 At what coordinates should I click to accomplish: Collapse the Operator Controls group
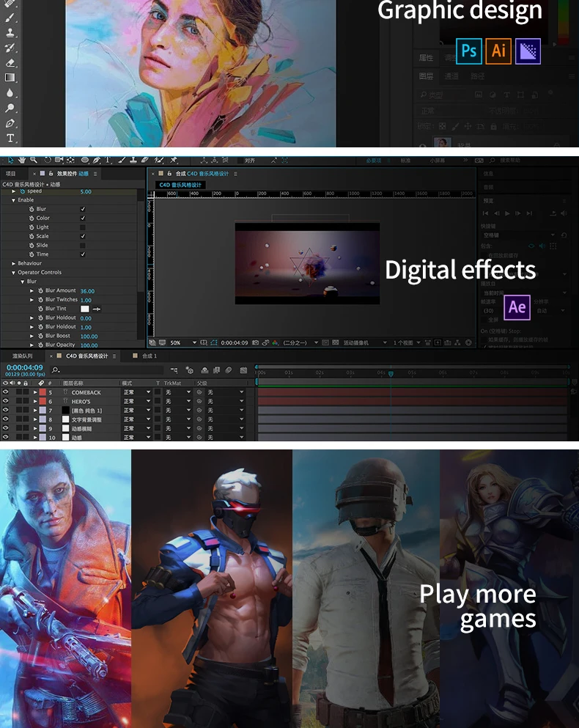(13, 273)
